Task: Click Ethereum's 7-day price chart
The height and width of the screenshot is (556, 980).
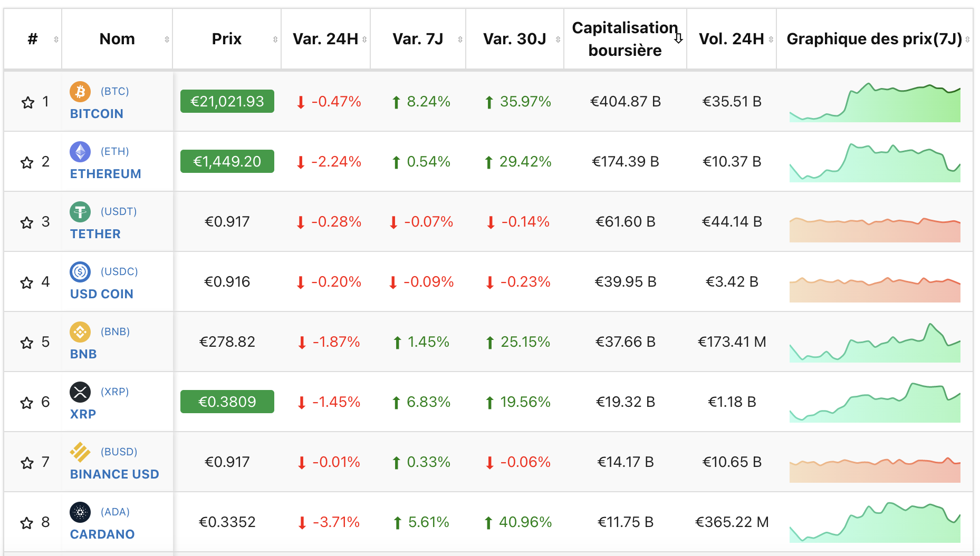Action: point(875,161)
